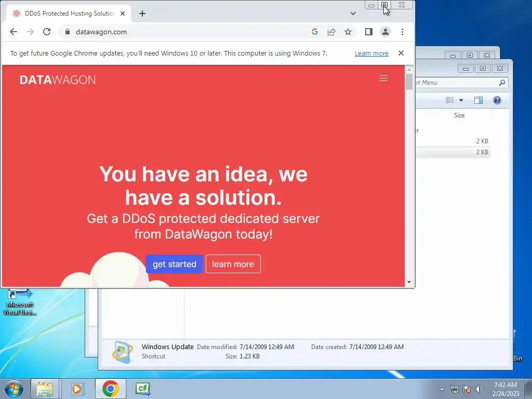Screen dimensions: 532x399
Task: Click the Windows Update shortcut icon in details pane
Action: (x=123, y=352)
